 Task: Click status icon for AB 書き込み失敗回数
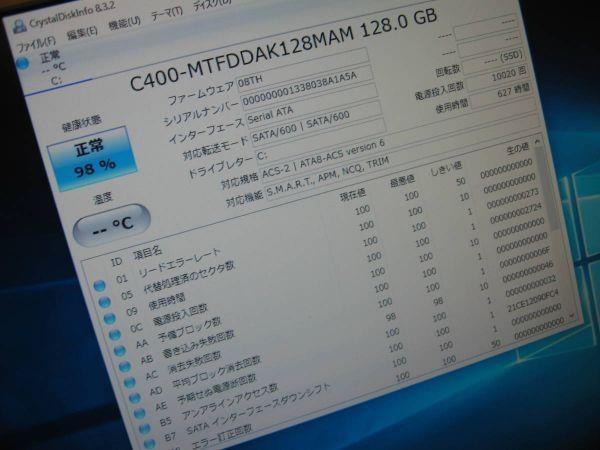click(x=124, y=367)
